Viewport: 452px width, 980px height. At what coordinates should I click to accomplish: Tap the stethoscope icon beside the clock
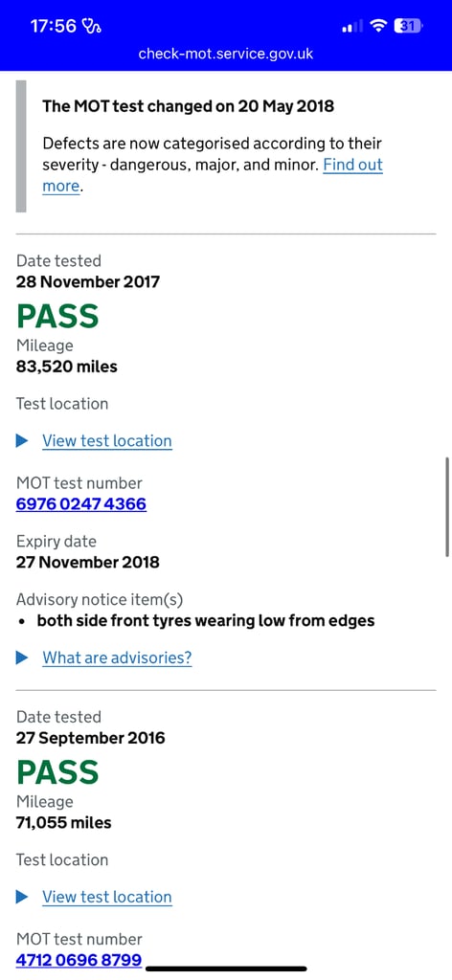92,26
